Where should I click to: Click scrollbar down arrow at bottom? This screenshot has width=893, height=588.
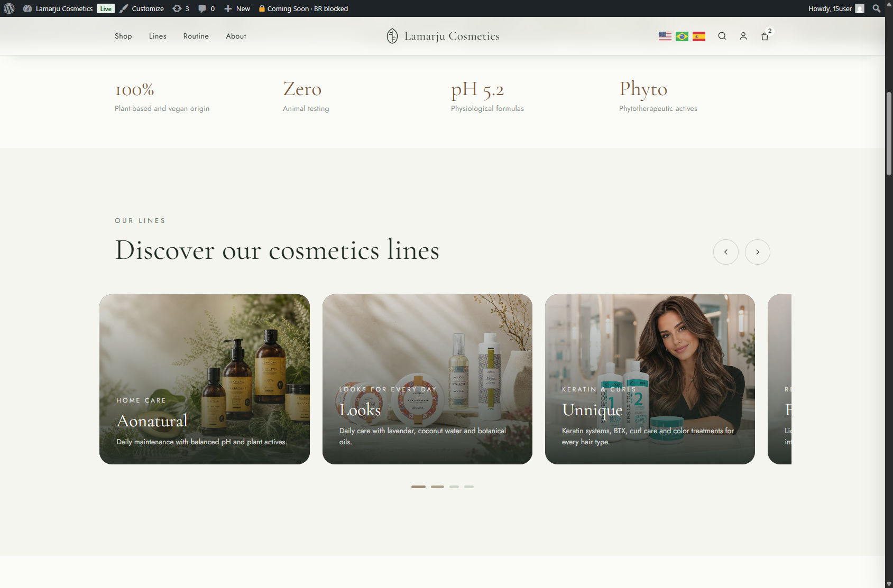click(x=889, y=583)
